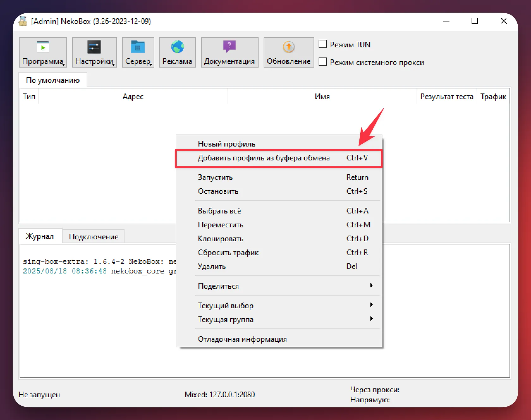The width and height of the screenshot is (531, 420).
Task: Switch to the Журнал tab
Action: pos(40,236)
